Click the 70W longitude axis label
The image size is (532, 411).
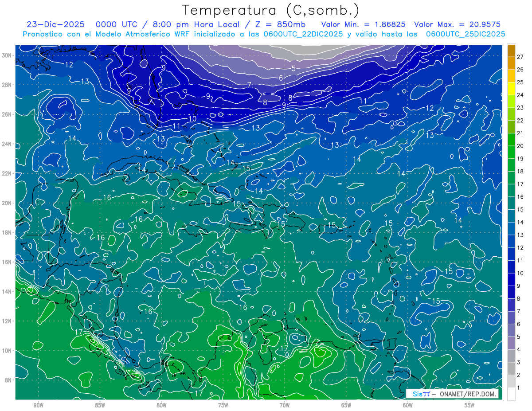coord(285,405)
